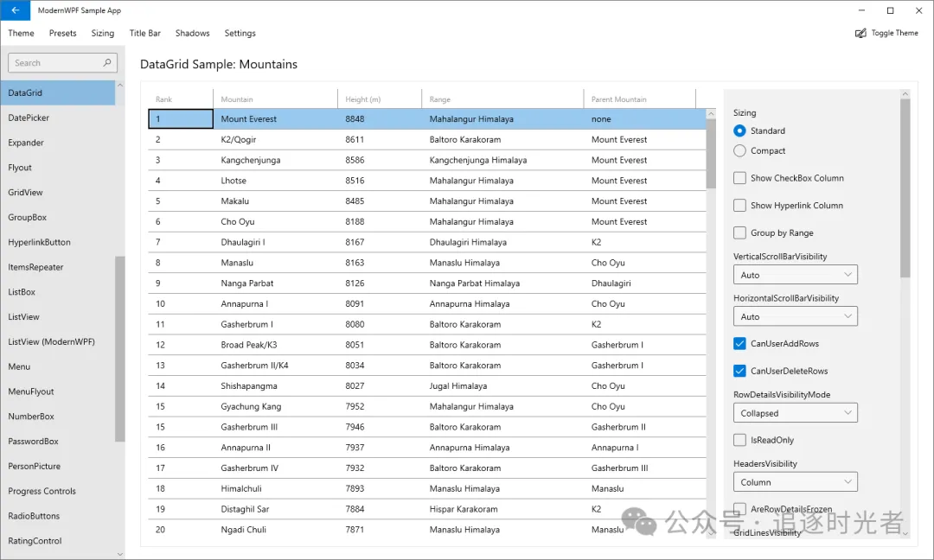The width and height of the screenshot is (934, 560).
Task: Click the Toggle Theme checkbox icon
Action: click(859, 33)
